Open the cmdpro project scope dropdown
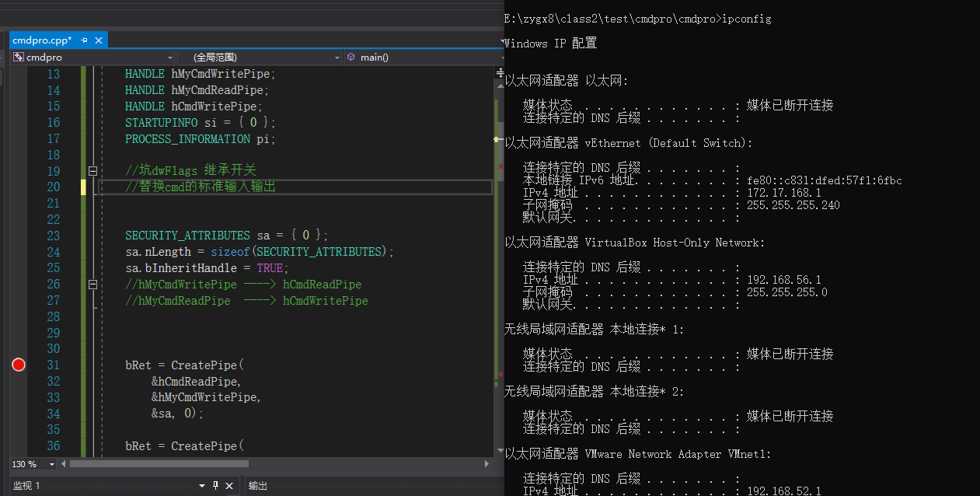Screen dimensions: 980x496 (92, 58)
